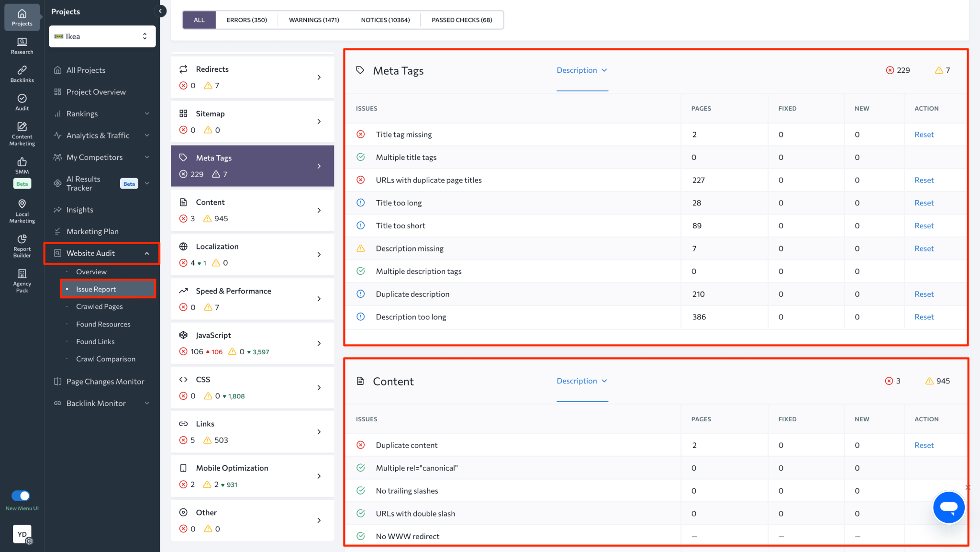Open the Description dropdown in Meta Tags
Image resolution: width=980 pixels, height=552 pixels.
point(582,70)
